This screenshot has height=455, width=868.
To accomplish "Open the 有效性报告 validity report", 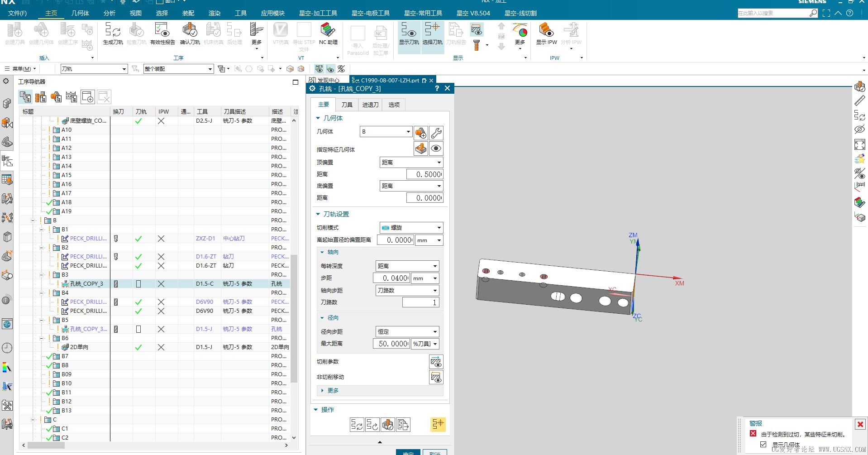I will (162, 34).
